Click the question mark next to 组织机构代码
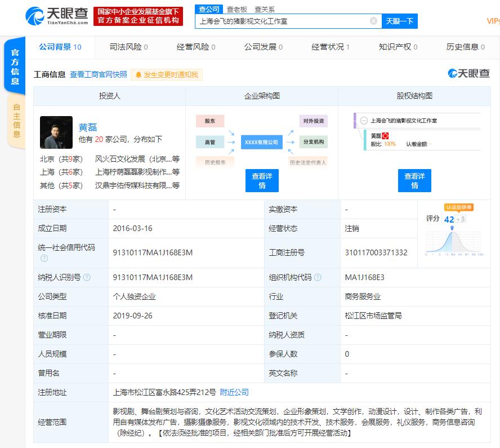The width and height of the screenshot is (500, 448). pyautogui.click(x=318, y=277)
